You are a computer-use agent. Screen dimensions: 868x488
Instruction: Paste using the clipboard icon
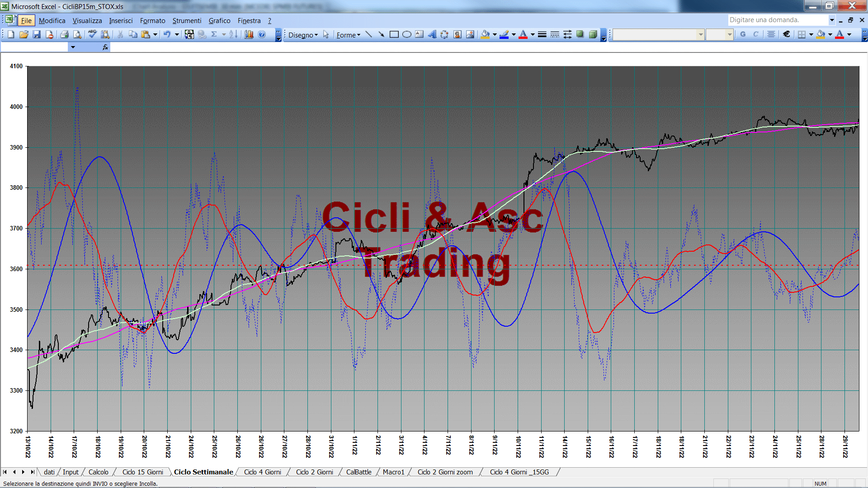tap(146, 34)
